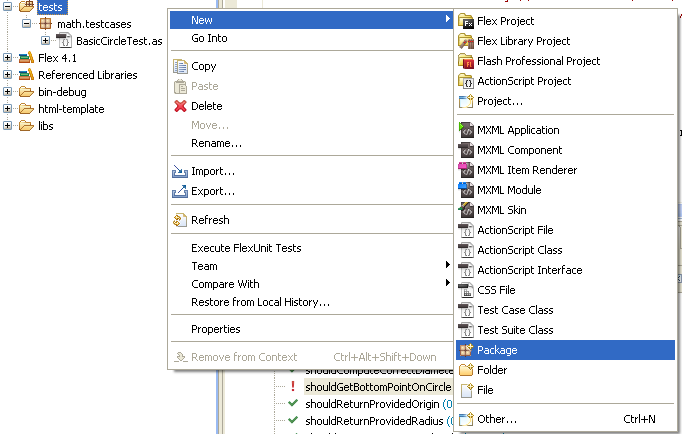Open the Compare With submenu
Viewport: 682px width, 434px height.
pos(225,284)
